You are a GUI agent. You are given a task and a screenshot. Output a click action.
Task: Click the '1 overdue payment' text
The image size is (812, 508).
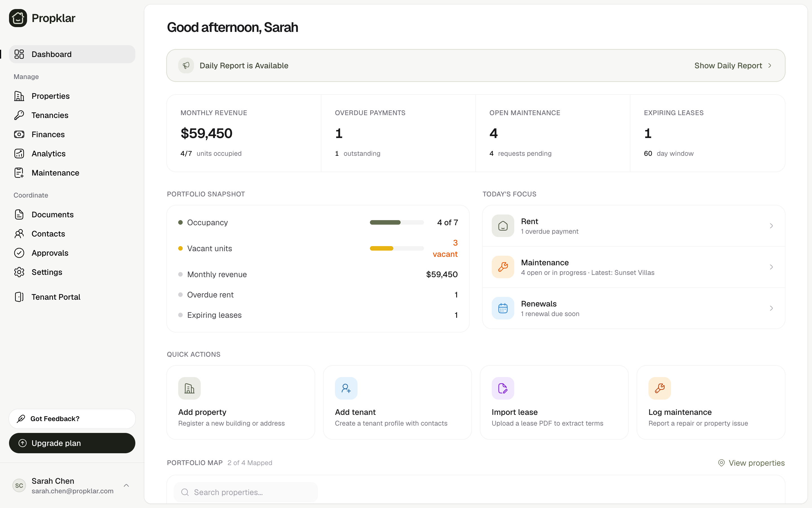click(x=550, y=231)
